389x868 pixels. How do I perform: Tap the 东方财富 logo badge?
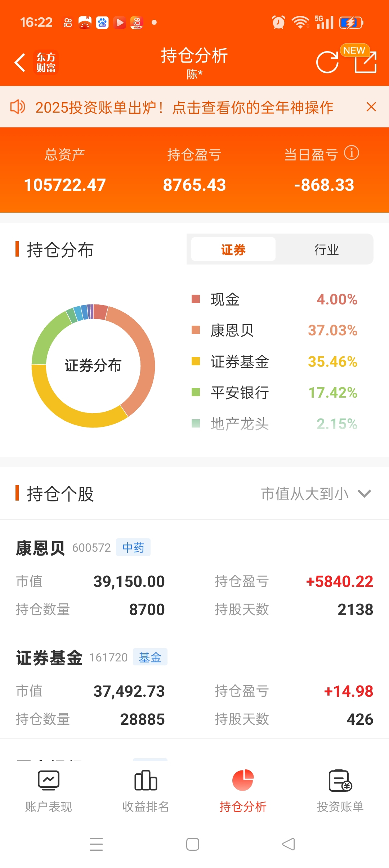(46, 62)
